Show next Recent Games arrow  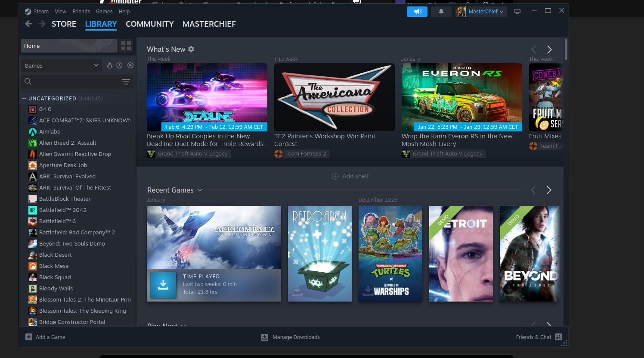pos(549,190)
